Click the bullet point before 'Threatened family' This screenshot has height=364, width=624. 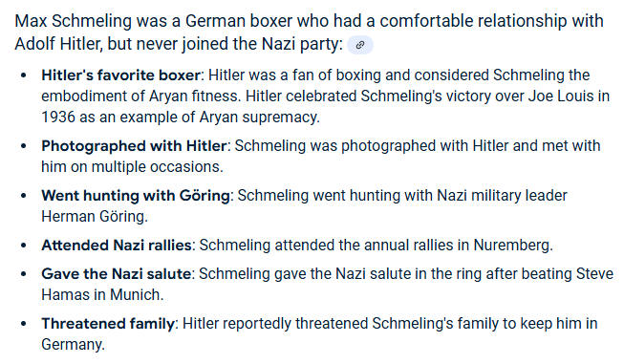click(24, 324)
